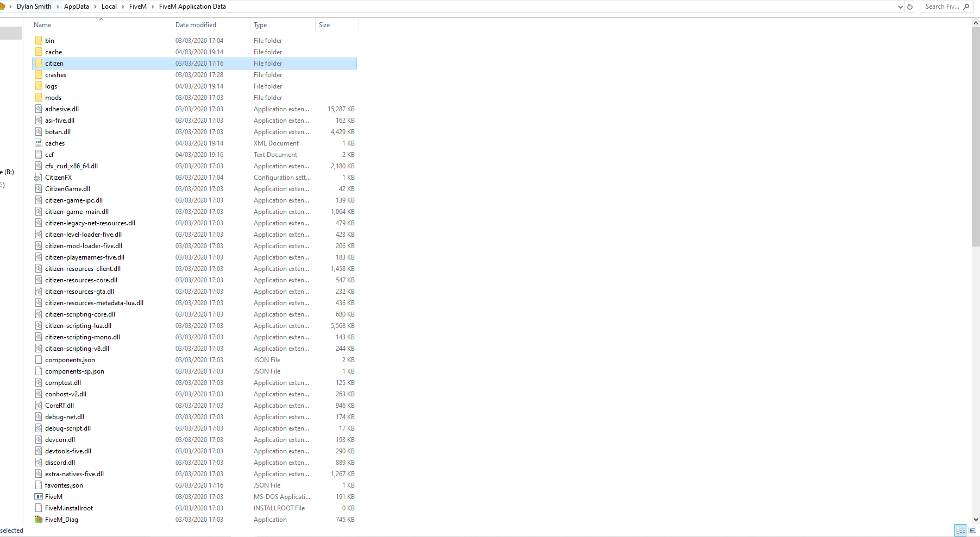The image size is (980, 537).
Task: Navigate to FiveM breadcrumb
Action: coord(138,7)
